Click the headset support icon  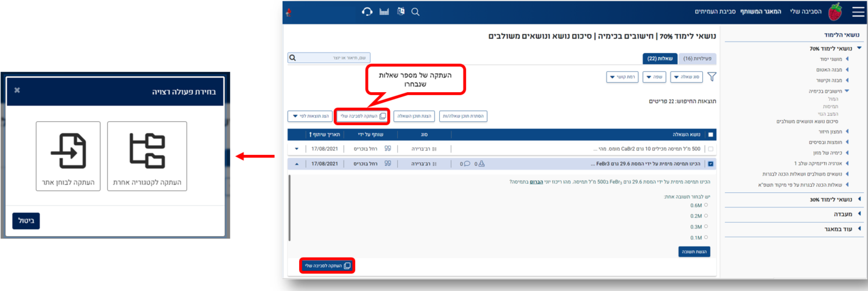tap(367, 12)
